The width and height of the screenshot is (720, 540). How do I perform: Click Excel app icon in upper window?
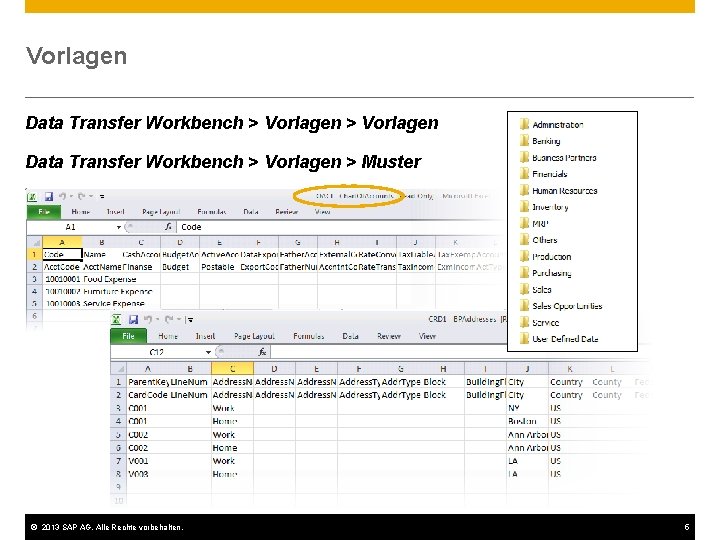click(32, 197)
